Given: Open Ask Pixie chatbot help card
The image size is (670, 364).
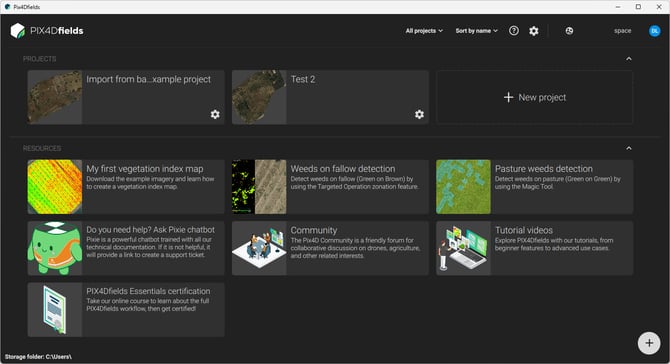Looking at the screenshot, I should (126, 248).
